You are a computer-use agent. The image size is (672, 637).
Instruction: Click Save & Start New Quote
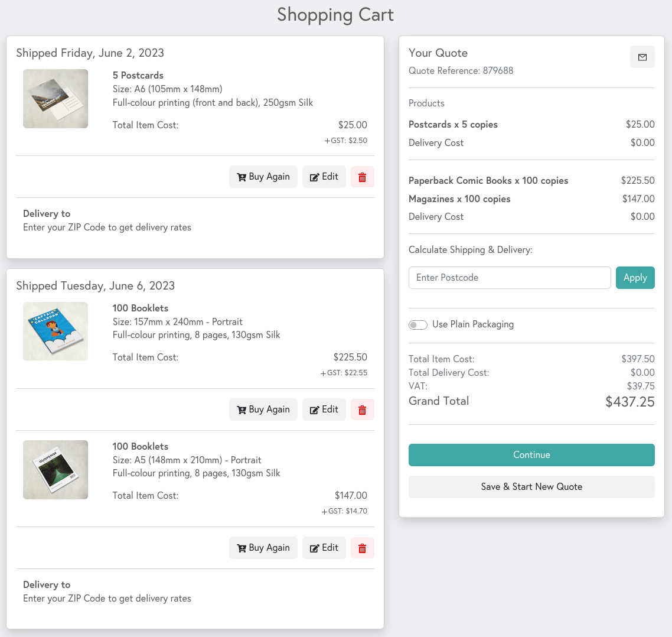[531, 487]
